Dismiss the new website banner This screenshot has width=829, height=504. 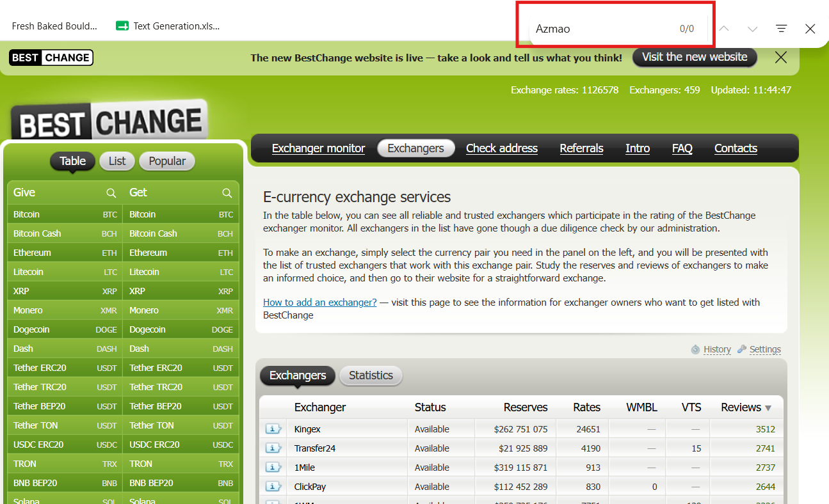[x=781, y=58]
